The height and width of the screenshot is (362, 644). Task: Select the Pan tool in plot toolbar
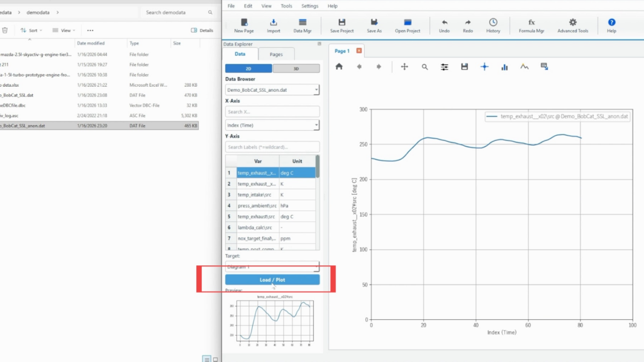coord(404,67)
